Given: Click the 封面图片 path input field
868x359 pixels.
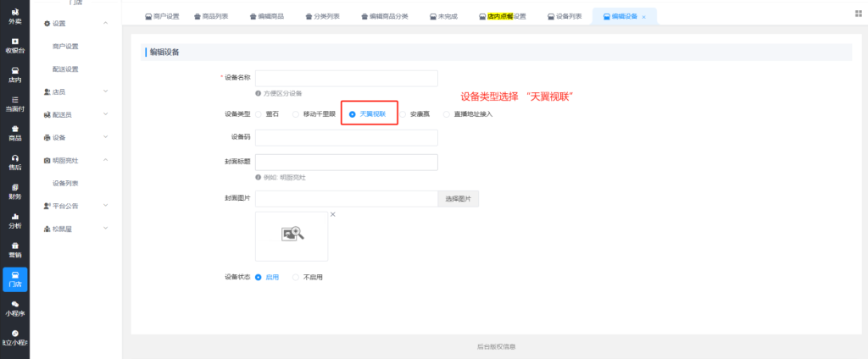Looking at the screenshot, I should (x=347, y=199).
